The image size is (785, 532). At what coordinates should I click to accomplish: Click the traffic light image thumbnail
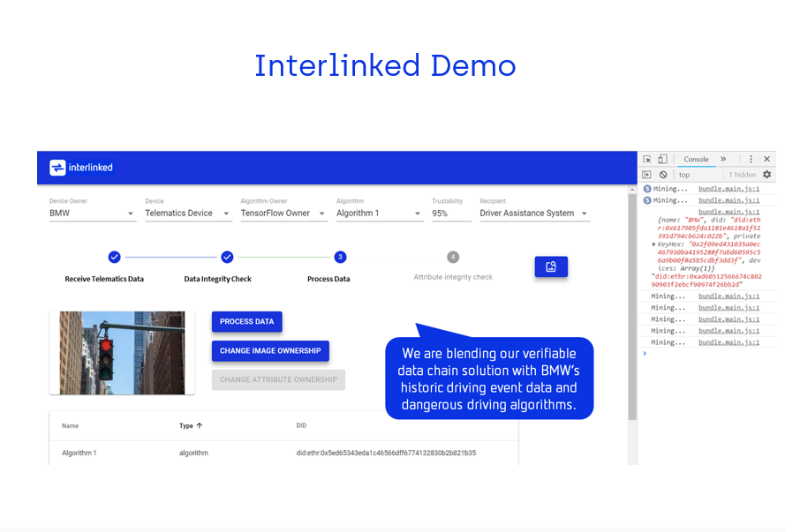[122, 353]
